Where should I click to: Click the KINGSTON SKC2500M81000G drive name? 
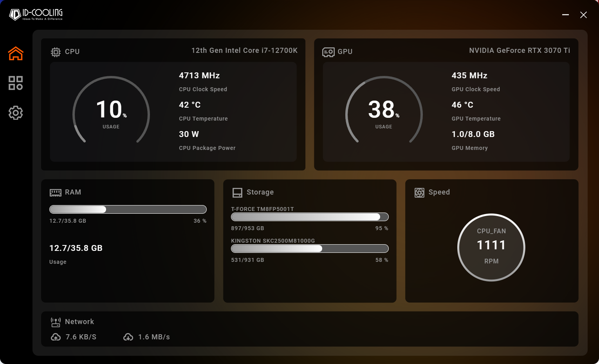click(273, 241)
